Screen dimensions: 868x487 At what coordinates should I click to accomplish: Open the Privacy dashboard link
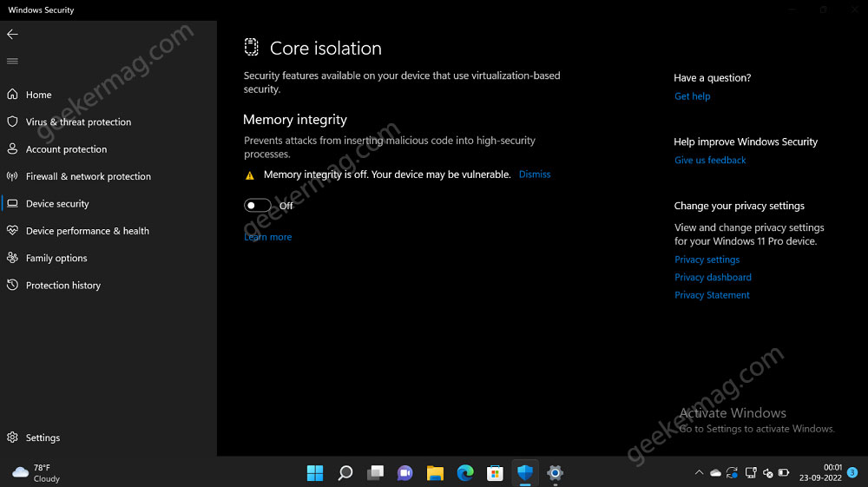point(713,277)
